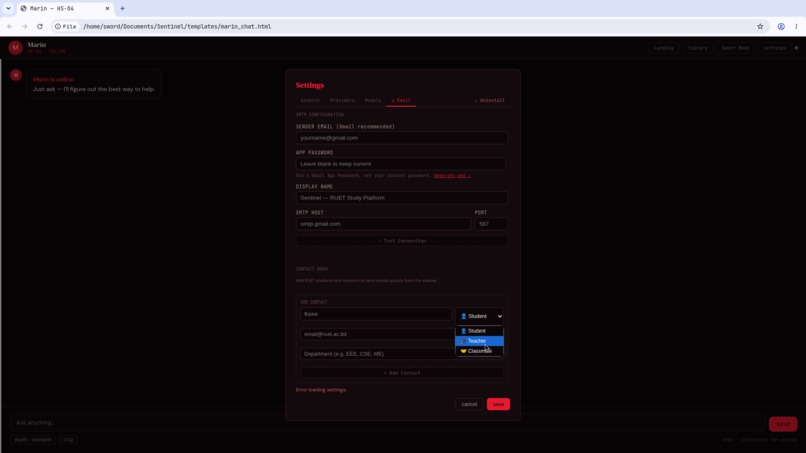Screen dimensions: 806x453
Task: Switch to the General settings tab
Action: 310,100
